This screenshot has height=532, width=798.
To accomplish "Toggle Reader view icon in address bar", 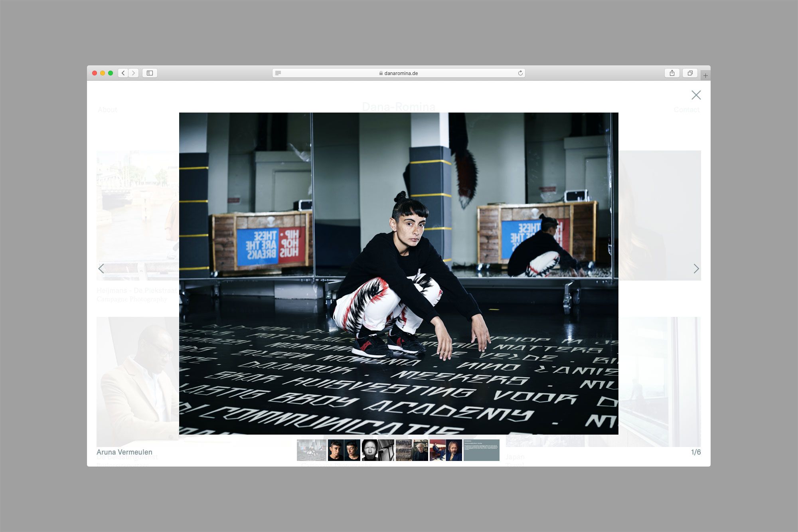I will (278, 73).
